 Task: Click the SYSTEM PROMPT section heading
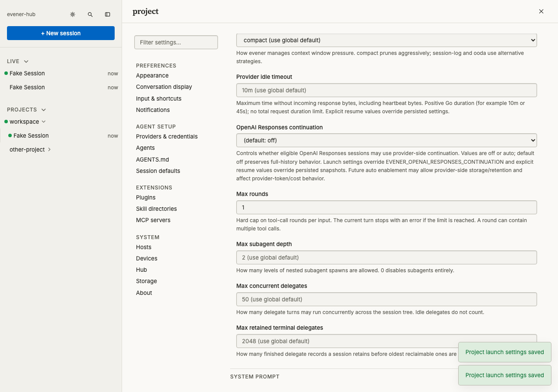(255, 376)
